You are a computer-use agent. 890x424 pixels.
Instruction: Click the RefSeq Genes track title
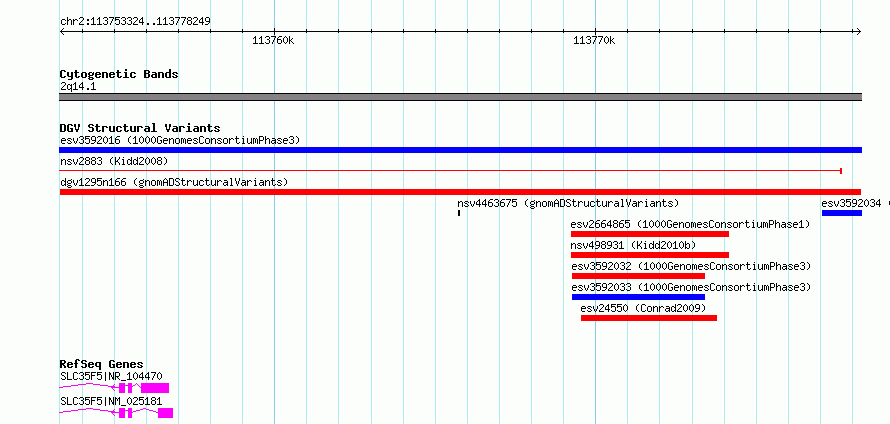click(102, 364)
